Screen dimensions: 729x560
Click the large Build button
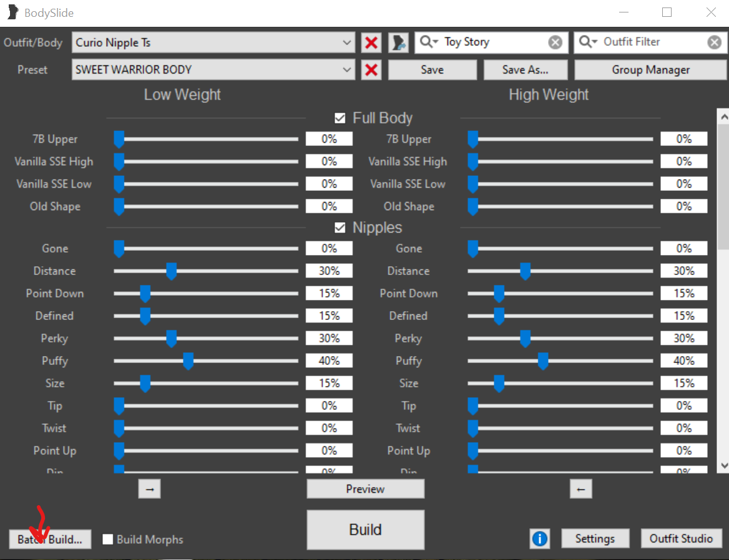click(x=365, y=530)
